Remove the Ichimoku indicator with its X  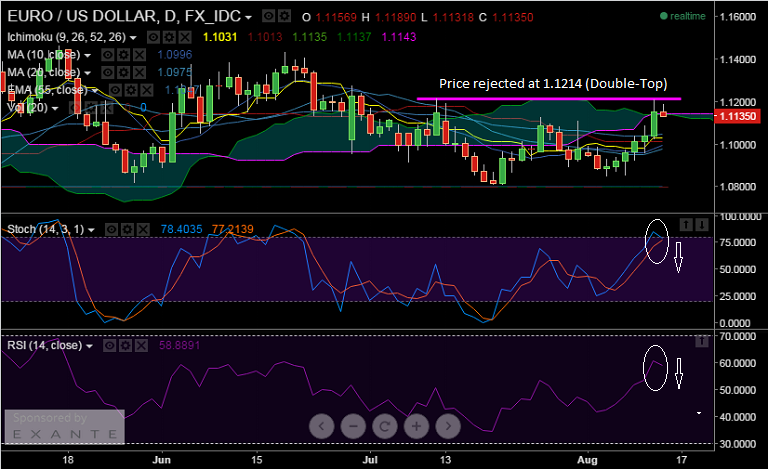pyautogui.click(x=185, y=37)
